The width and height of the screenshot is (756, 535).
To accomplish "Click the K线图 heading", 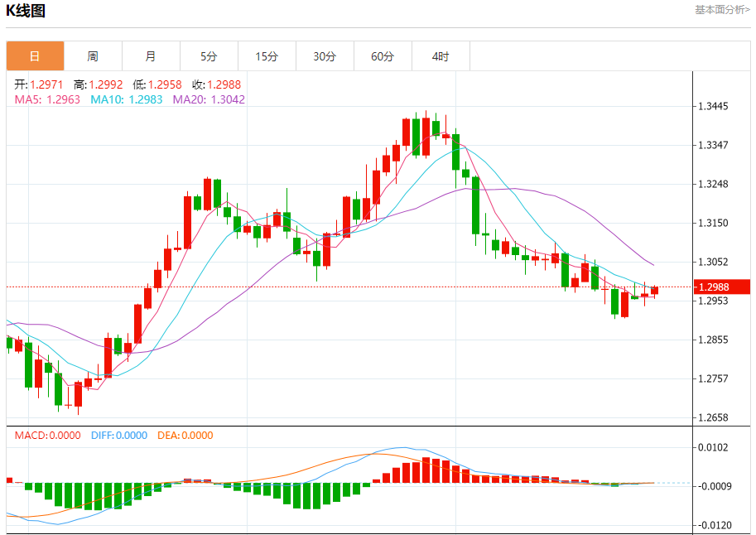I will [26, 11].
